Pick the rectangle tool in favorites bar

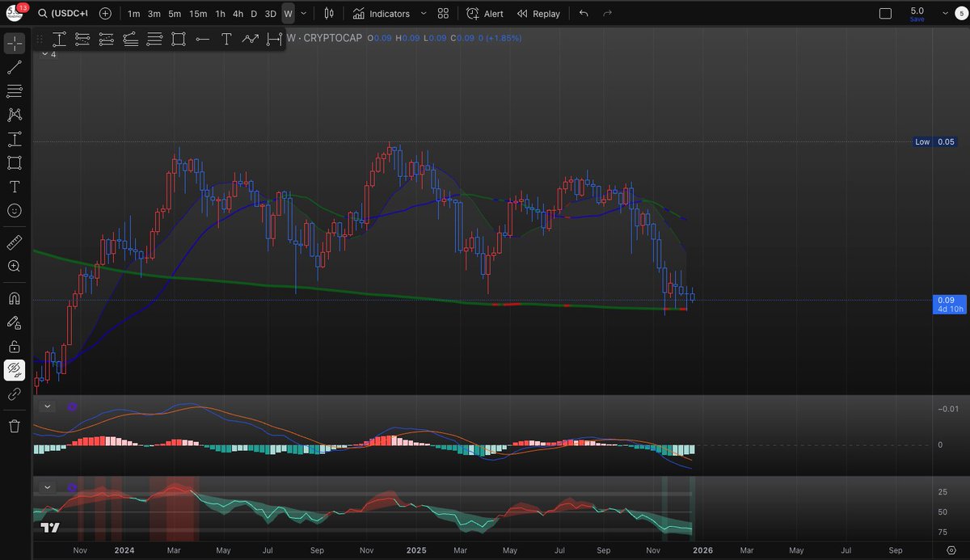[x=179, y=38]
